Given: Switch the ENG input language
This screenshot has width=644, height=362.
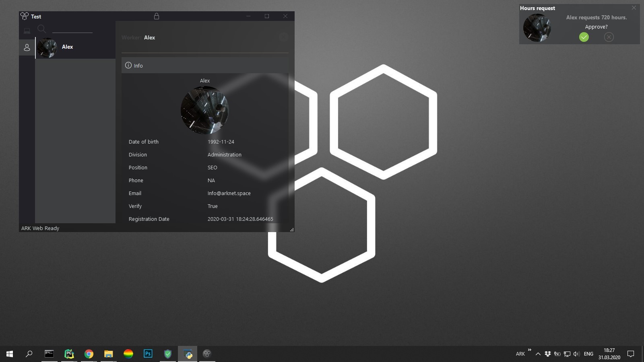Looking at the screenshot, I should point(588,354).
